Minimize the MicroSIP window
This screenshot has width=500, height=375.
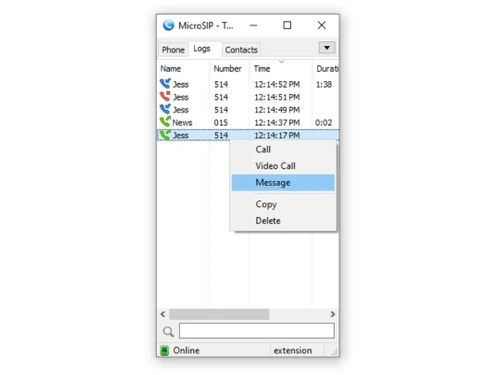253,25
